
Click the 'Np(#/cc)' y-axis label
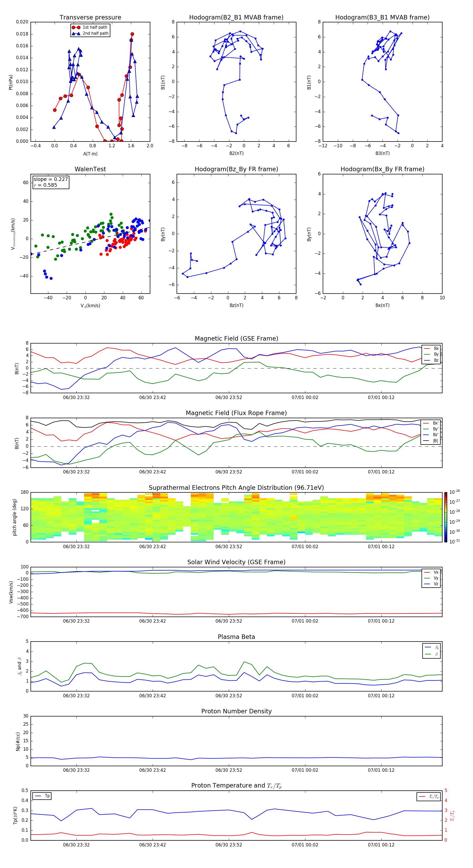pos(18,741)
